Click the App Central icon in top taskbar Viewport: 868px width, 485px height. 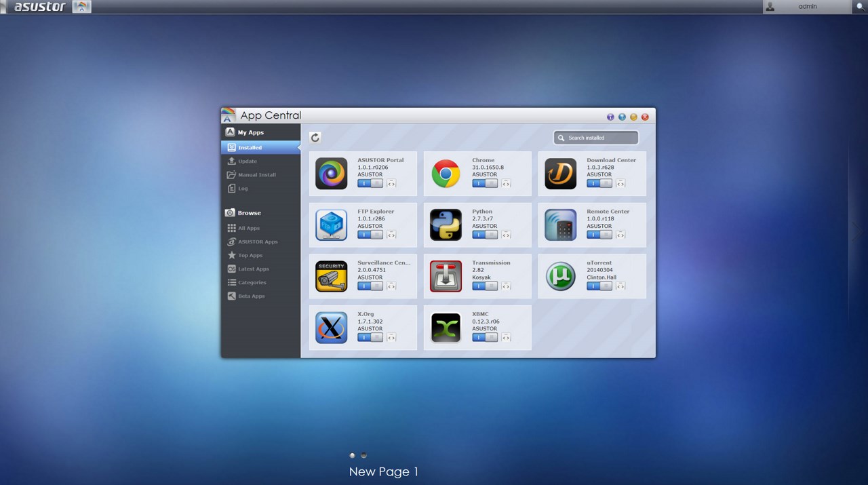(81, 7)
